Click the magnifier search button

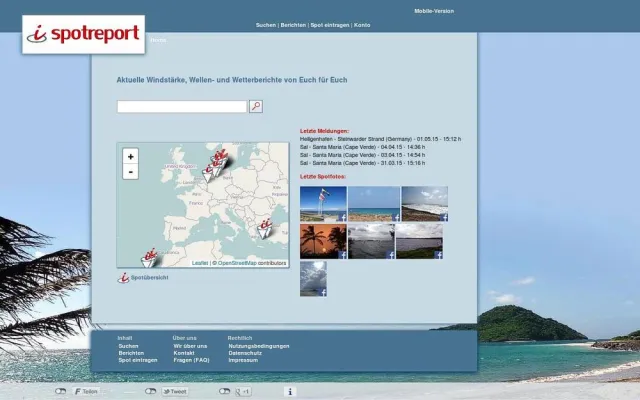click(x=256, y=106)
